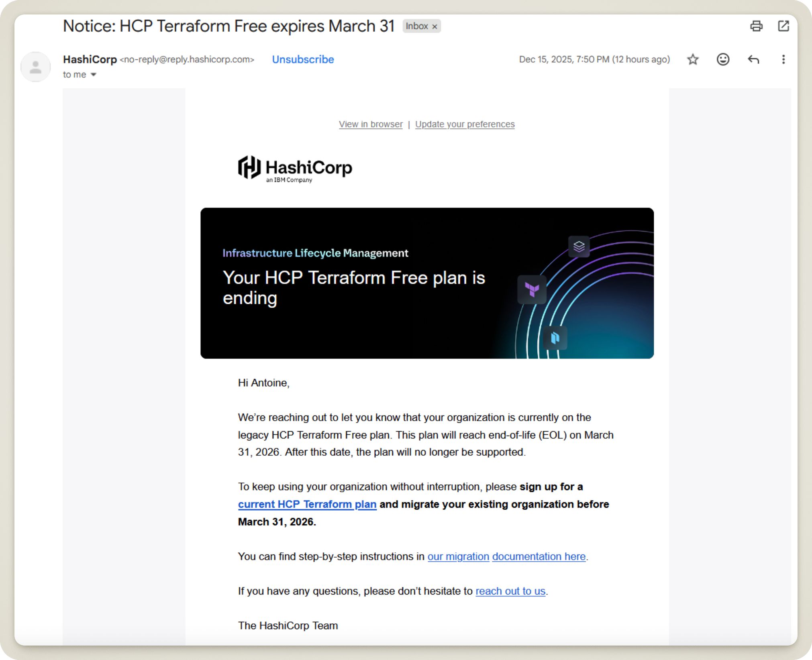Print the email

757,26
